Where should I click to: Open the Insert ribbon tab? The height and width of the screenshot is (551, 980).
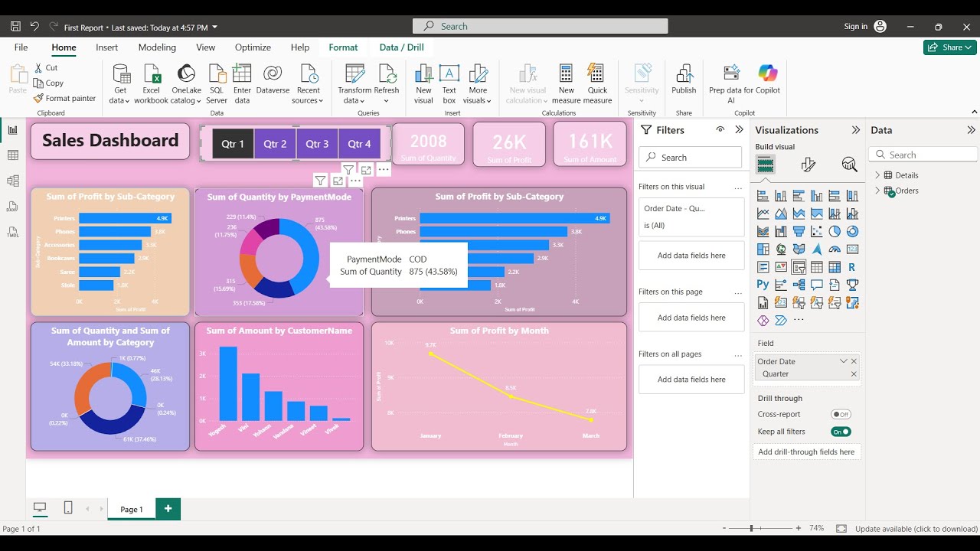(107, 47)
